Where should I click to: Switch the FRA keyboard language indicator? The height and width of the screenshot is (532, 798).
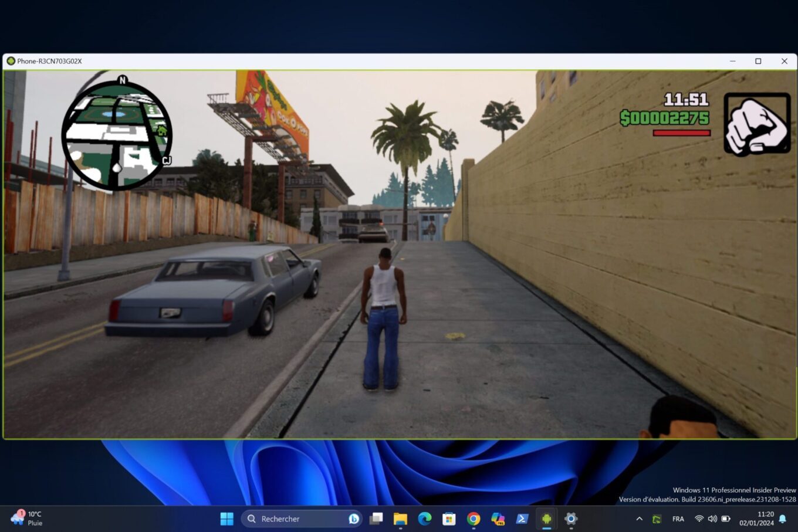[678, 519]
